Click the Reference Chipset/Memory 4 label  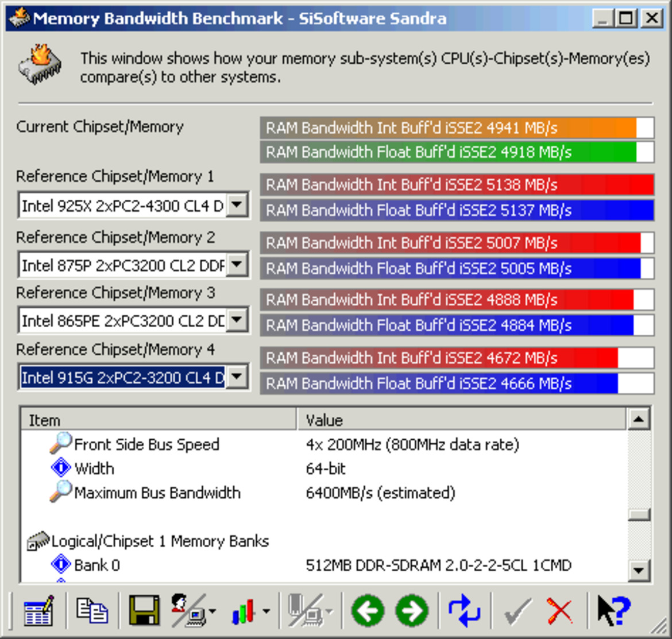115,350
